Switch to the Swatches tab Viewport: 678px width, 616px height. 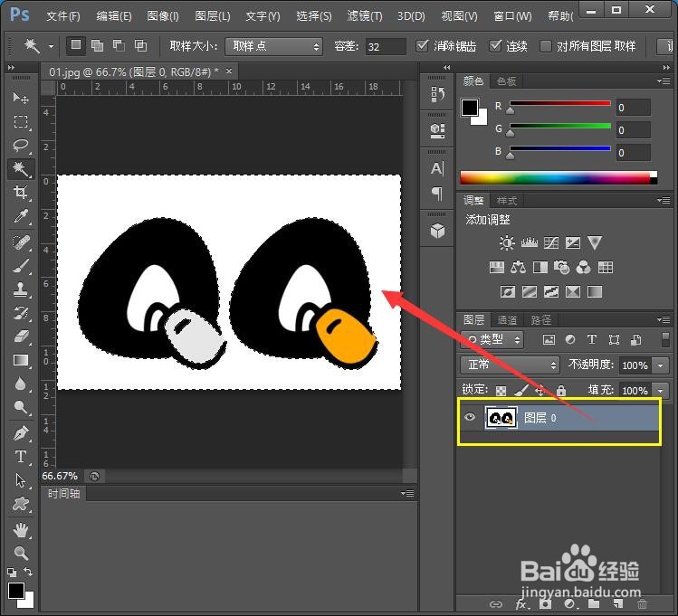[506, 81]
